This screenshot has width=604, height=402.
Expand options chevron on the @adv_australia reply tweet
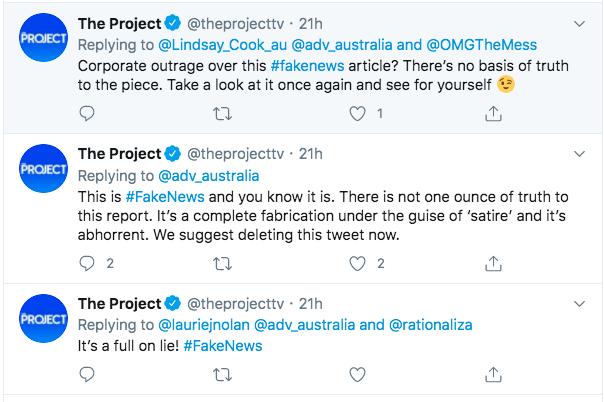pos(579,154)
